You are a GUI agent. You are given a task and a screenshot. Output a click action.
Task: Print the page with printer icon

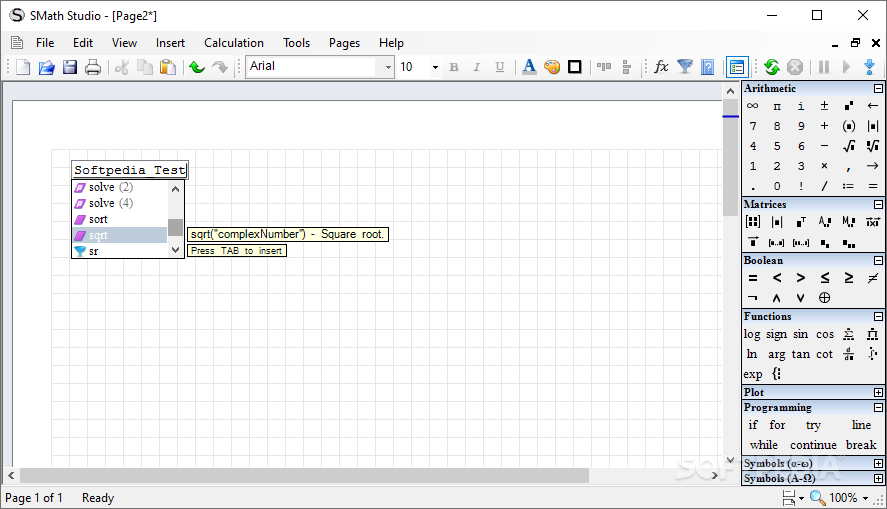click(93, 67)
